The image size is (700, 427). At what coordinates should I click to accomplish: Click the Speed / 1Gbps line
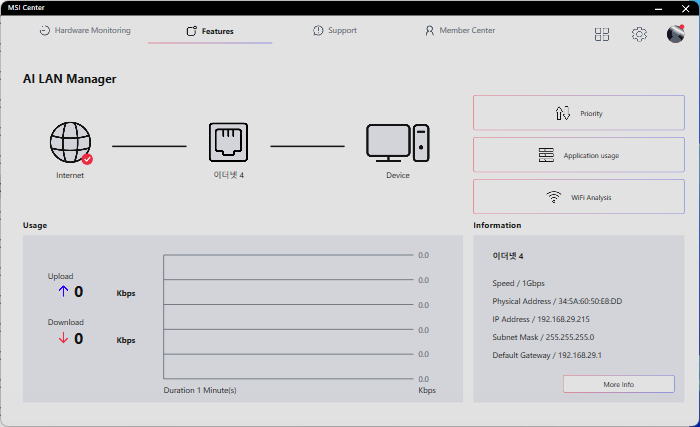coord(518,283)
